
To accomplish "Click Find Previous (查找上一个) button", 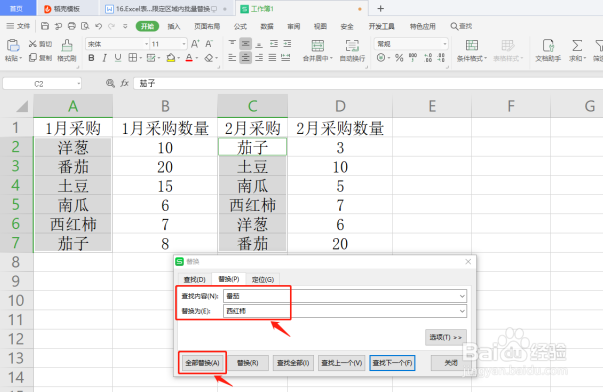I will coord(342,363).
